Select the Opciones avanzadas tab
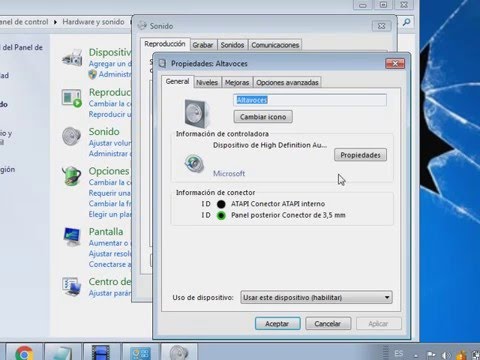 click(x=287, y=82)
